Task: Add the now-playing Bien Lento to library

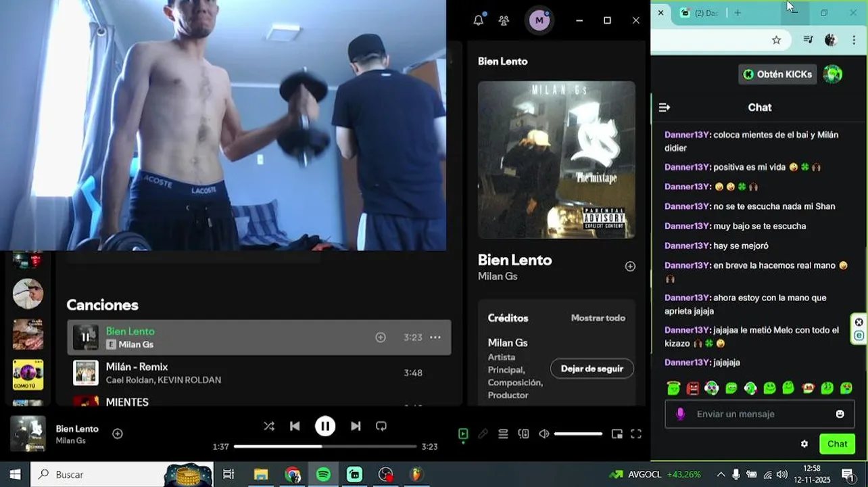Action: [118, 434]
